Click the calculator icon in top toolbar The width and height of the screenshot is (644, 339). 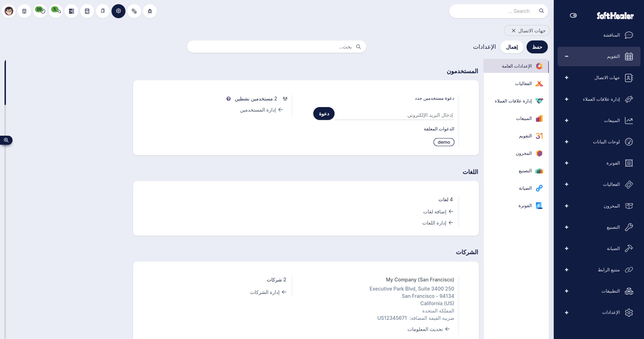point(87,11)
